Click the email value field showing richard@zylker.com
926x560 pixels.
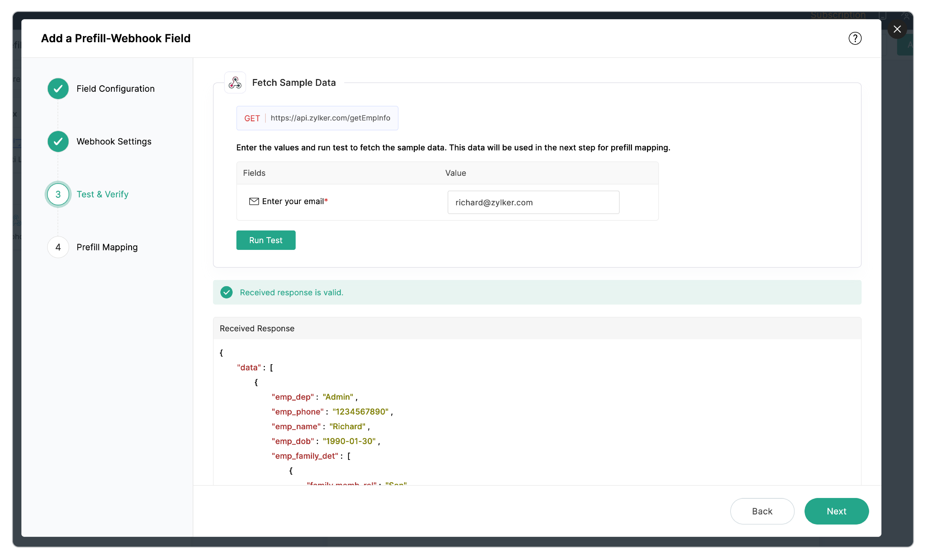(x=532, y=202)
